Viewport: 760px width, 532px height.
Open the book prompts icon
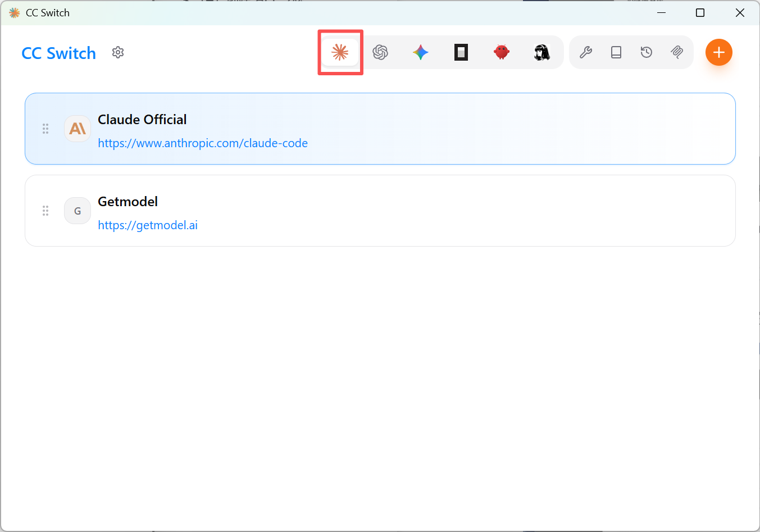coord(616,52)
